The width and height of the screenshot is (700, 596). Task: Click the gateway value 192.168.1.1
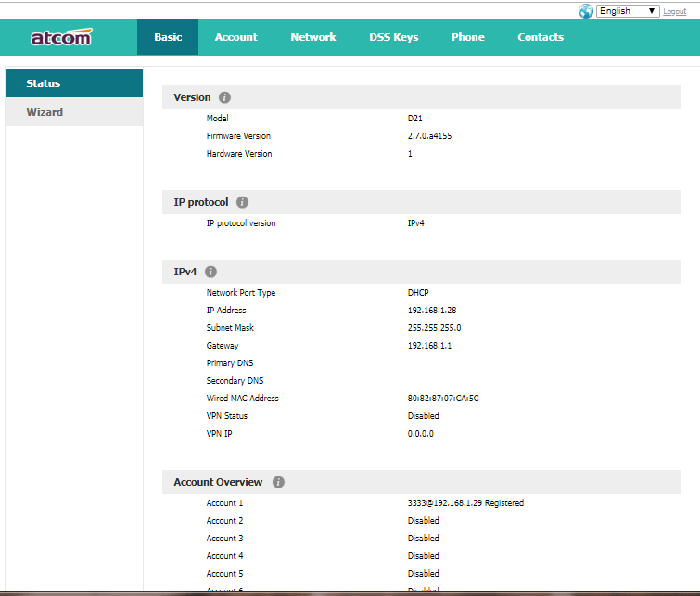pyautogui.click(x=429, y=345)
